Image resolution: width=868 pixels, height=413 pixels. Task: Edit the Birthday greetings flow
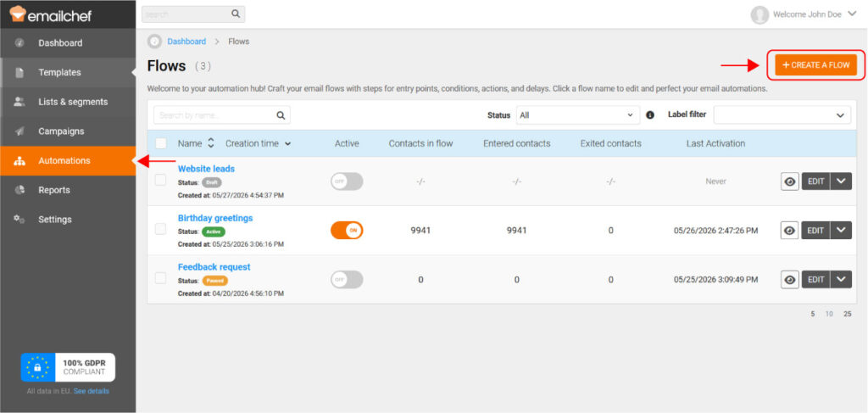815,231
